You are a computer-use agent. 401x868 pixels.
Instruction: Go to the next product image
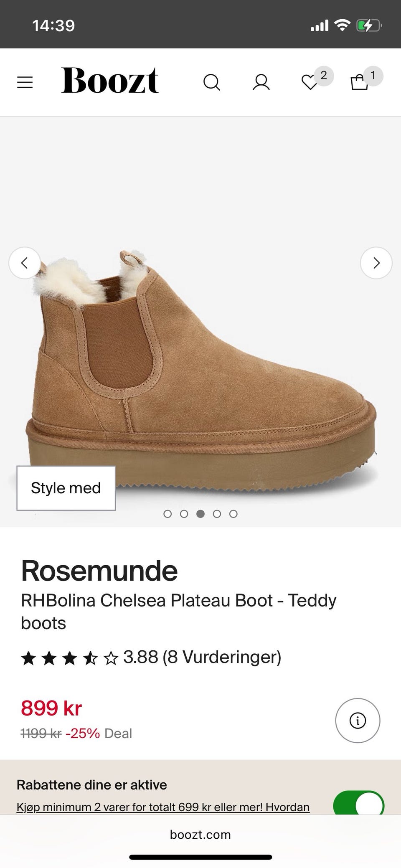click(376, 263)
